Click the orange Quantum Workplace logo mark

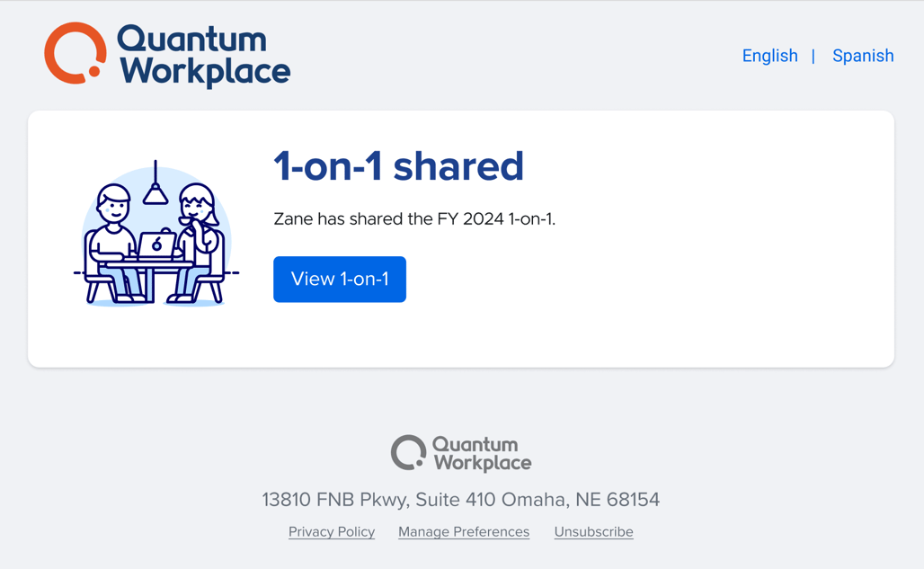[76, 55]
